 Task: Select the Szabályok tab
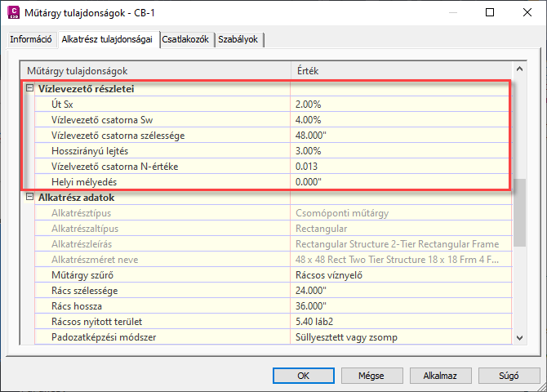(x=239, y=39)
